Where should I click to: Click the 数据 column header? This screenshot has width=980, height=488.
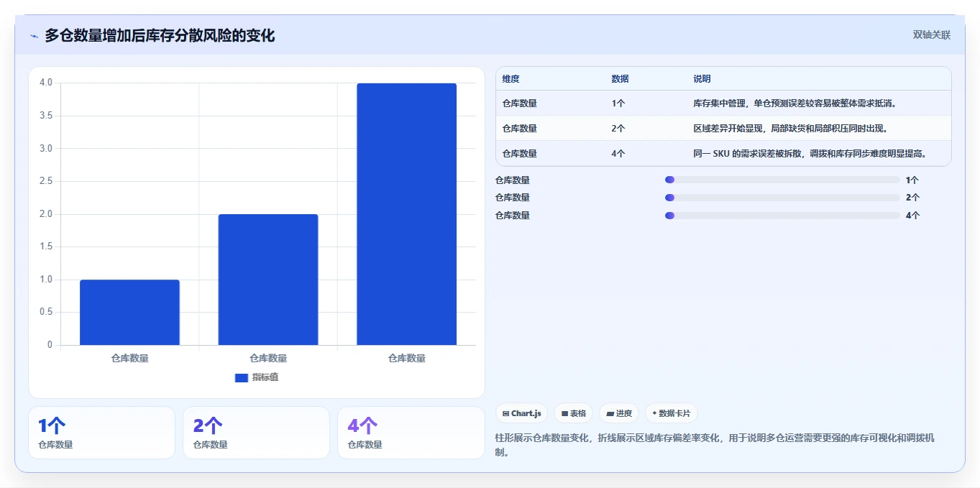620,78
